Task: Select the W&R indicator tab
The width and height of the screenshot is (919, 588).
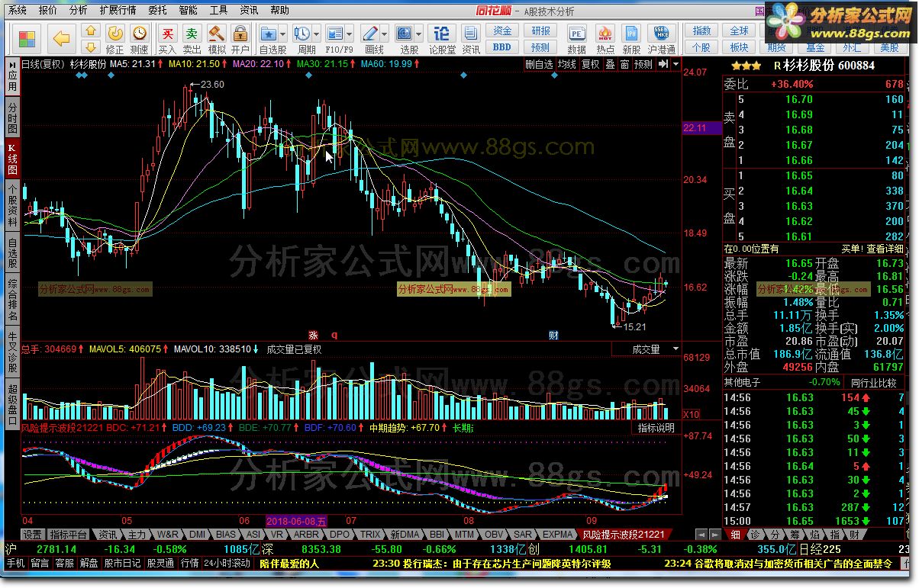Action: (166, 535)
